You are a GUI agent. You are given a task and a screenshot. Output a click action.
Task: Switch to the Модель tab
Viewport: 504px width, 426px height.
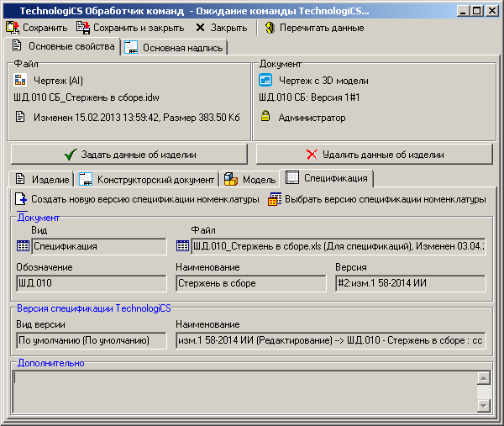pyautogui.click(x=250, y=180)
